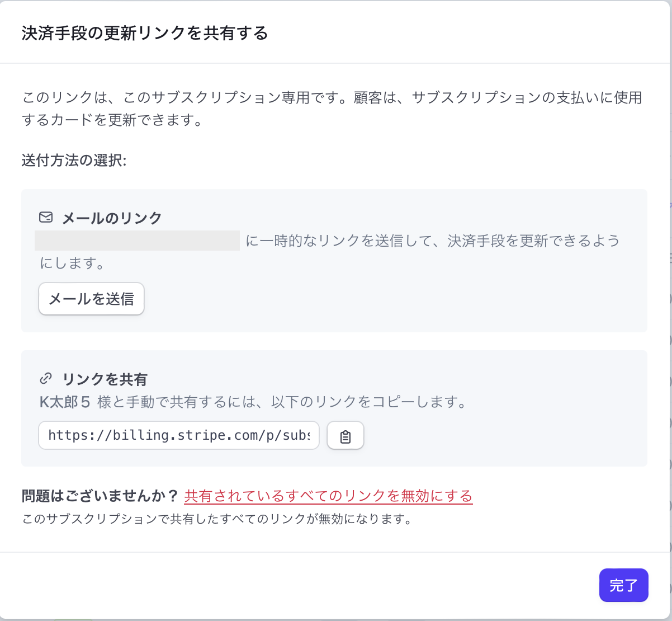This screenshot has width=672, height=621.
Task: Click the text するカードを更新できます。
Action: coord(112,120)
